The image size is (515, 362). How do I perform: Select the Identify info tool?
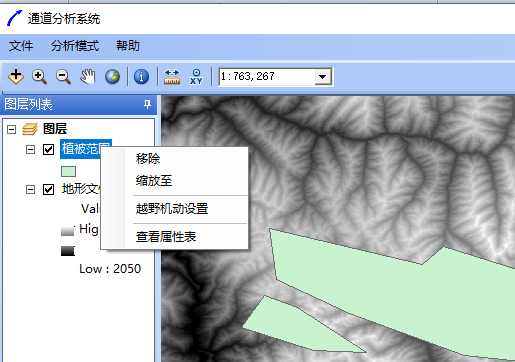[x=141, y=77]
